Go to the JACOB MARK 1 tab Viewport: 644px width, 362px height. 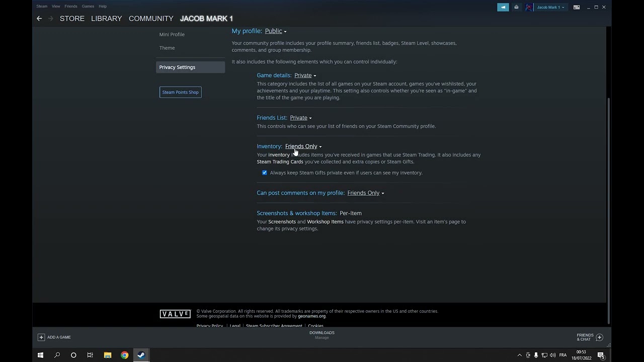206,19
